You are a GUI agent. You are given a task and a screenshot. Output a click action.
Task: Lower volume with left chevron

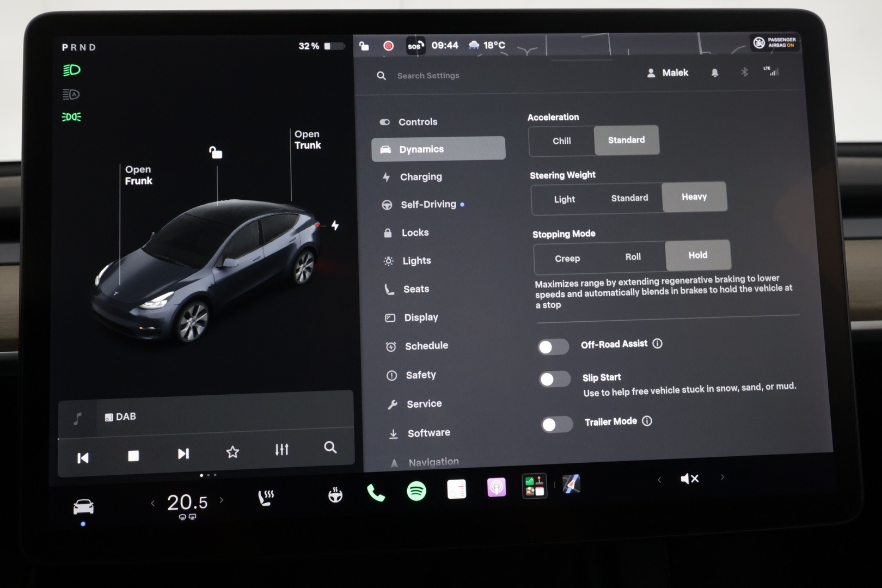tap(659, 480)
